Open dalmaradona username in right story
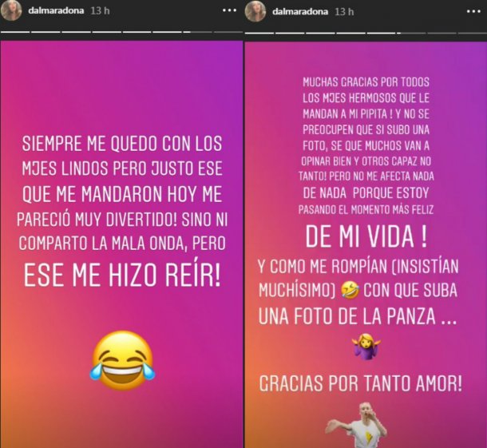 pyautogui.click(x=300, y=12)
